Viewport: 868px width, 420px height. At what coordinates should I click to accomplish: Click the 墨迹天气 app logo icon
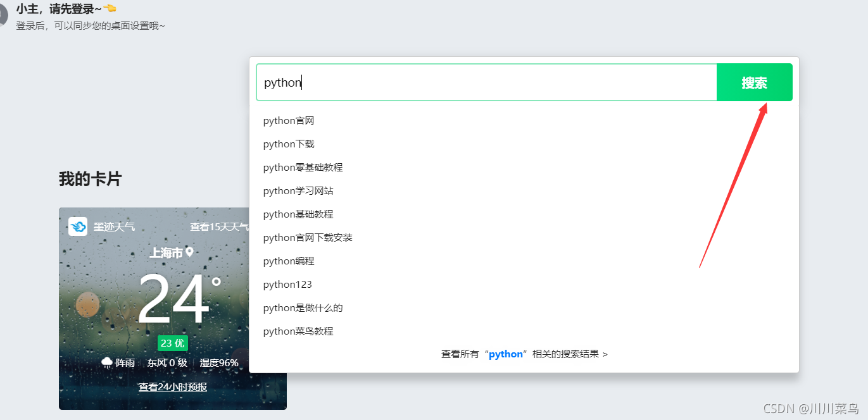pos(78,226)
